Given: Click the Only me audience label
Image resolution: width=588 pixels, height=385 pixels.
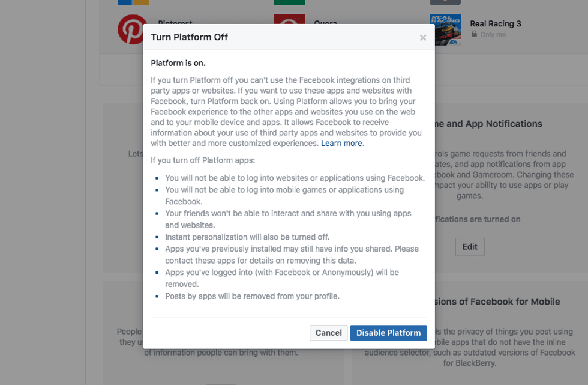Looking at the screenshot, I should click(493, 35).
